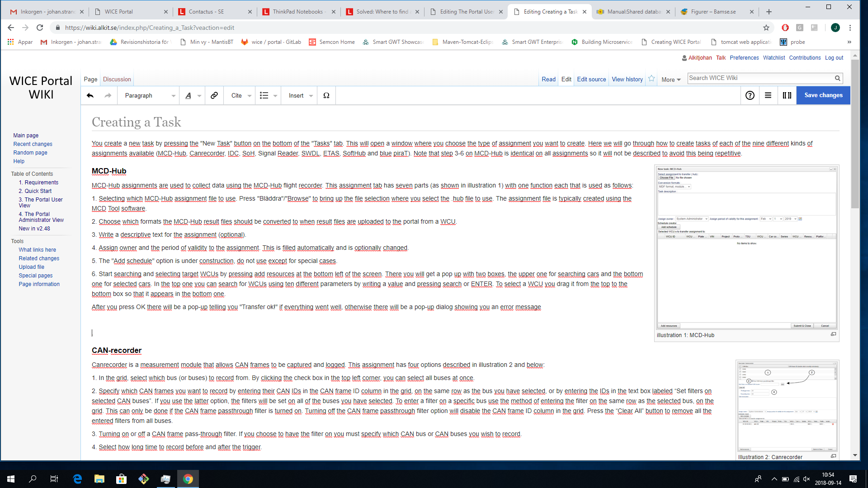Open the special character omega tool

coord(326,95)
